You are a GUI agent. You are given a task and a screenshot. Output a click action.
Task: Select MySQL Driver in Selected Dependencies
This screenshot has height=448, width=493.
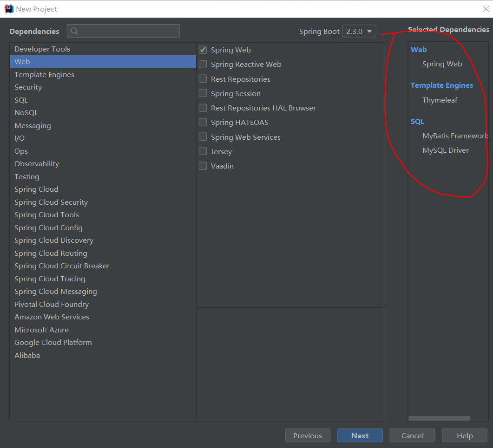coord(445,150)
